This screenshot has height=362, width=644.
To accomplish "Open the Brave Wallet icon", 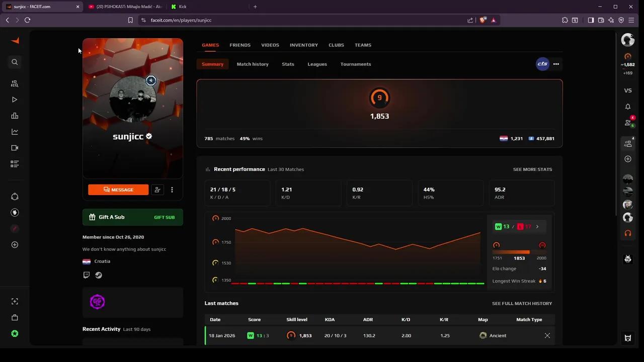I will (x=601, y=20).
